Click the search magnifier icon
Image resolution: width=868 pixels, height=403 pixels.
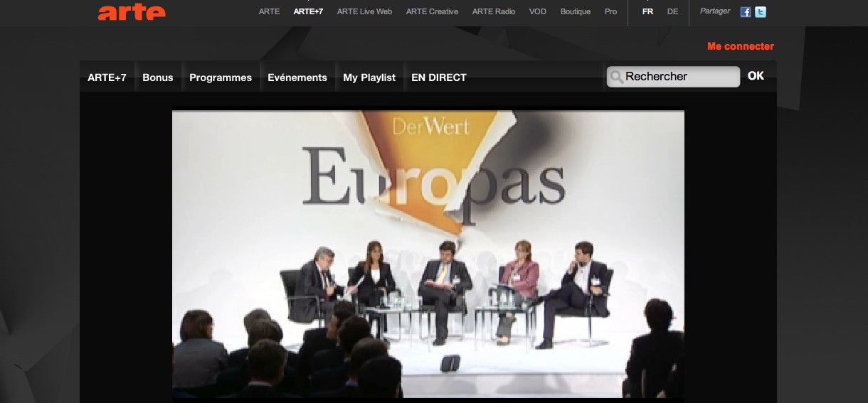pyautogui.click(x=616, y=77)
